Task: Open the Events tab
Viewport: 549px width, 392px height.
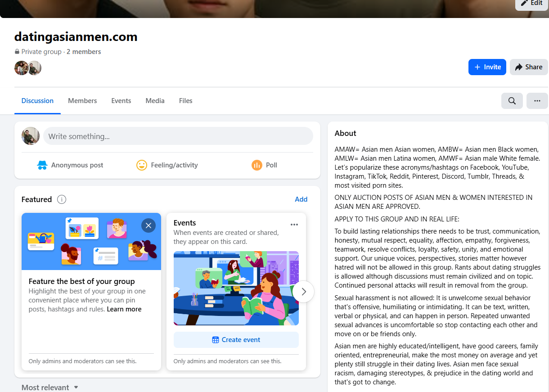Action: point(121,101)
